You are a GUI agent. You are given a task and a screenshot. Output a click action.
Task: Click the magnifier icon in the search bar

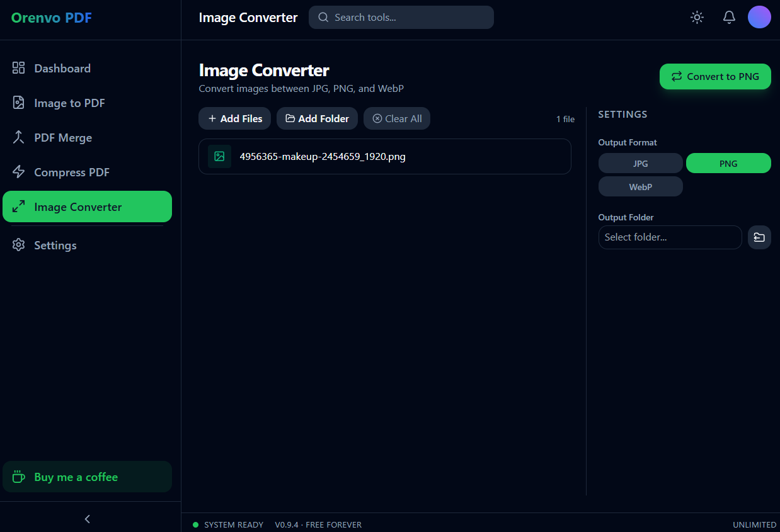(323, 18)
